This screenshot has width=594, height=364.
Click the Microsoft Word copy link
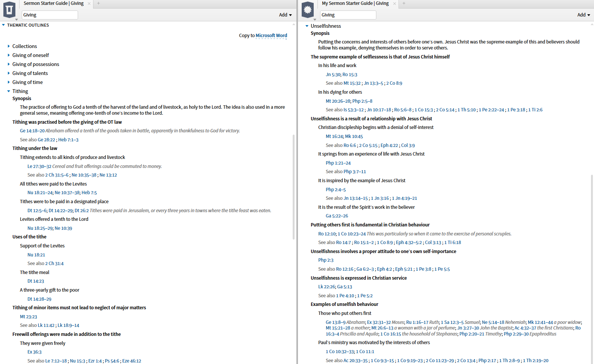pos(271,36)
